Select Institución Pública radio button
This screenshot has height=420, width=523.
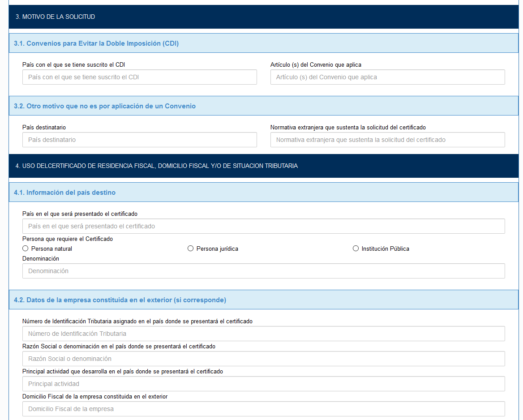click(356, 249)
